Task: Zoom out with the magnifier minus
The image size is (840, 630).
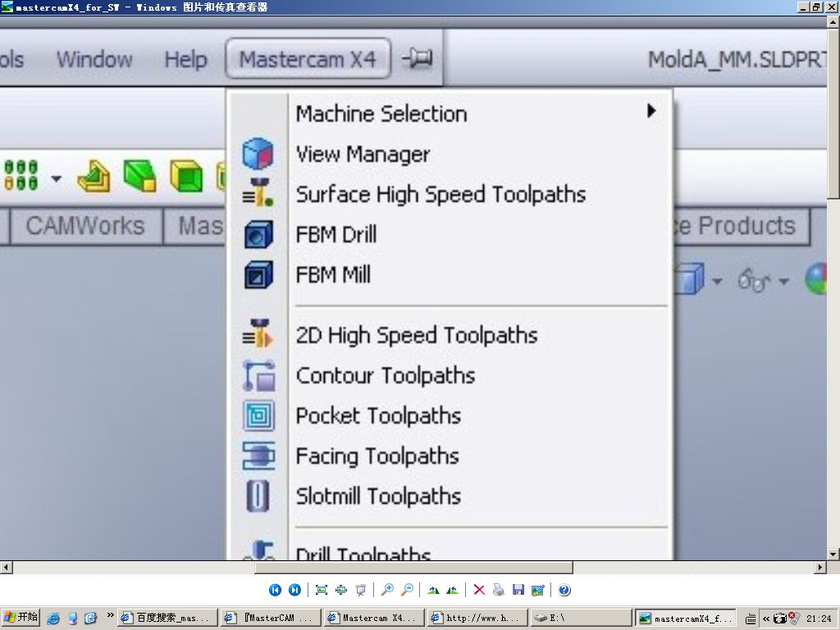Action: (x=407, y=590)
